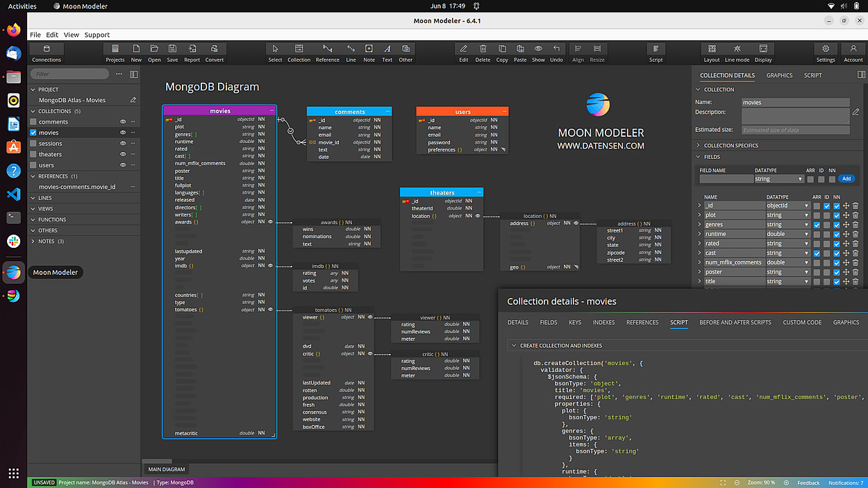Toggle visibility eye for comments collection
The width and height of the screenshot is (868, 488).
123,121
